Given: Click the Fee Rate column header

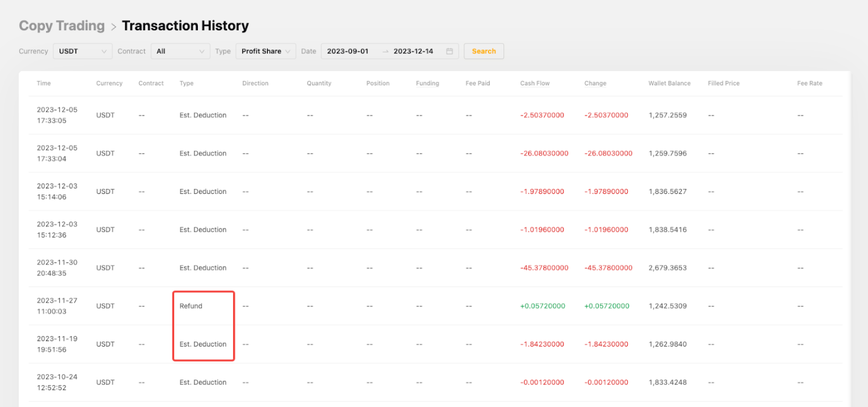Looking at the screenshot, I should 809,83.
